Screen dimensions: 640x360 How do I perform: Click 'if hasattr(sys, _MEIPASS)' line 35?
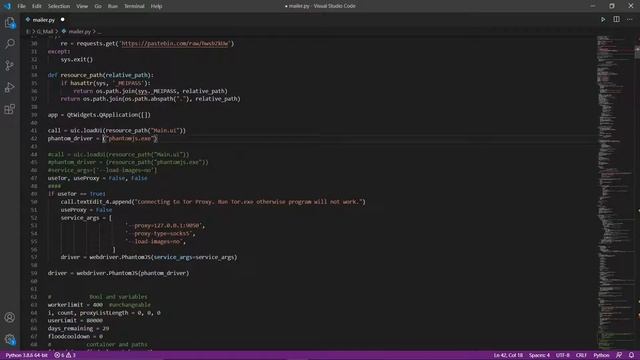point(106,83)
